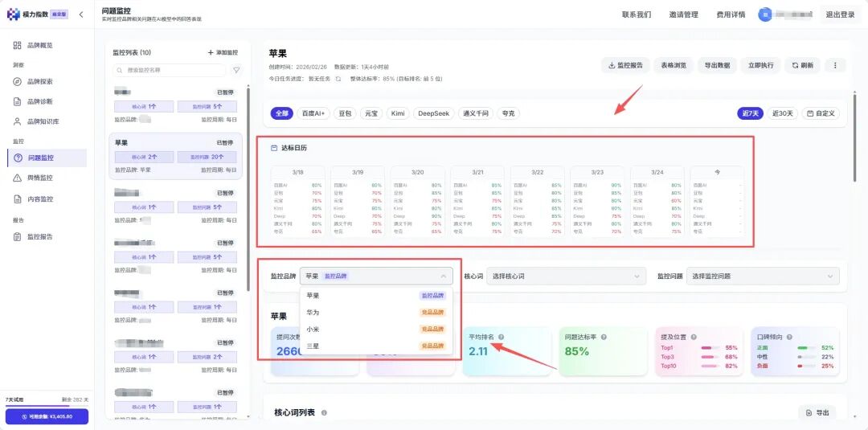This screenshot has height=430, width=868.
Task: Click the info icon beside 核心词列表
Action: pos(324,413)
